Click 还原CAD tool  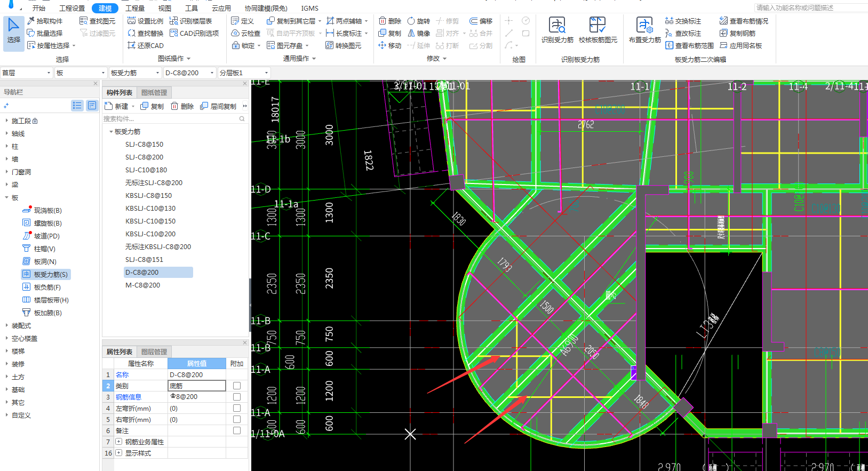point(146,45)
